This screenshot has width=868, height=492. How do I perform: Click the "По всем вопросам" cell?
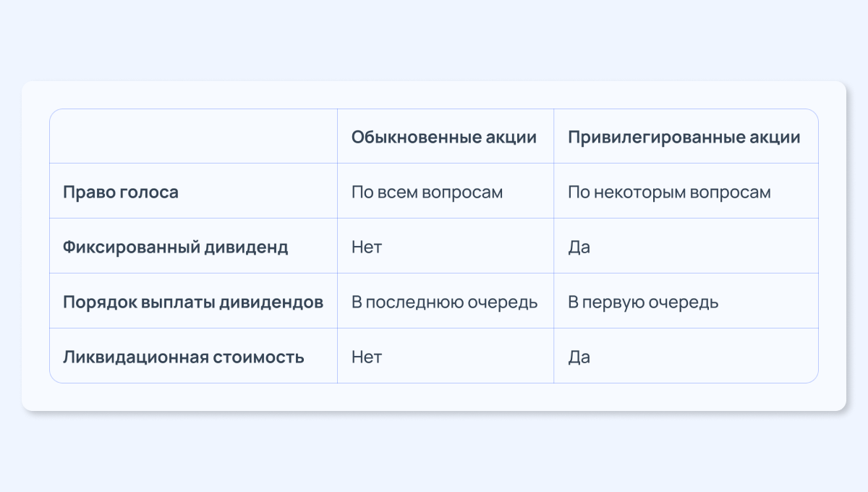(427, 192)
